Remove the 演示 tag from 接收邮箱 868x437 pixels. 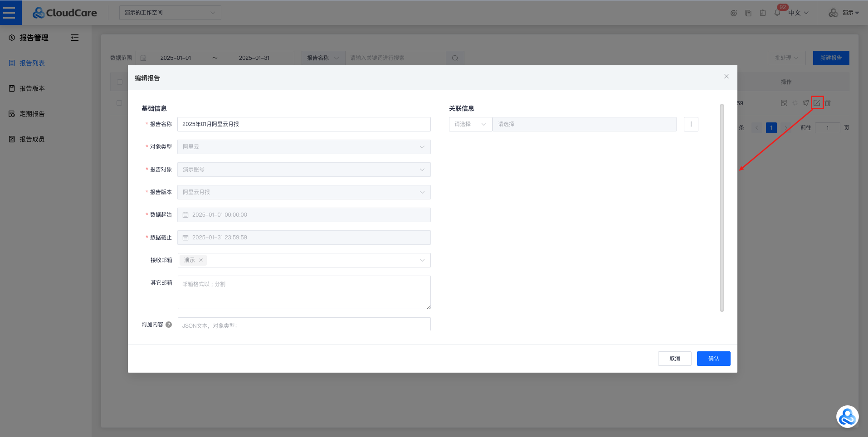pos(201,260)
